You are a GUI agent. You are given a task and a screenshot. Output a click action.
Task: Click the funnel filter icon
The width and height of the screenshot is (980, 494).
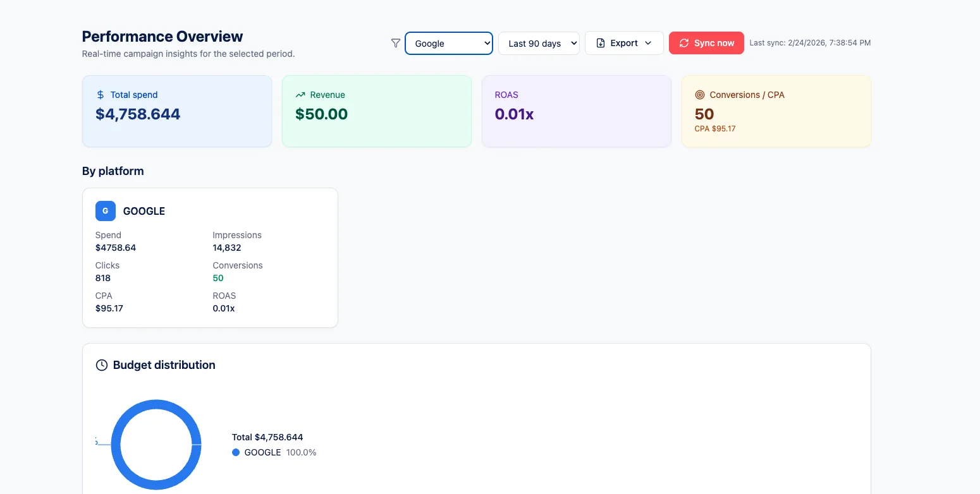tap(396, 43)
